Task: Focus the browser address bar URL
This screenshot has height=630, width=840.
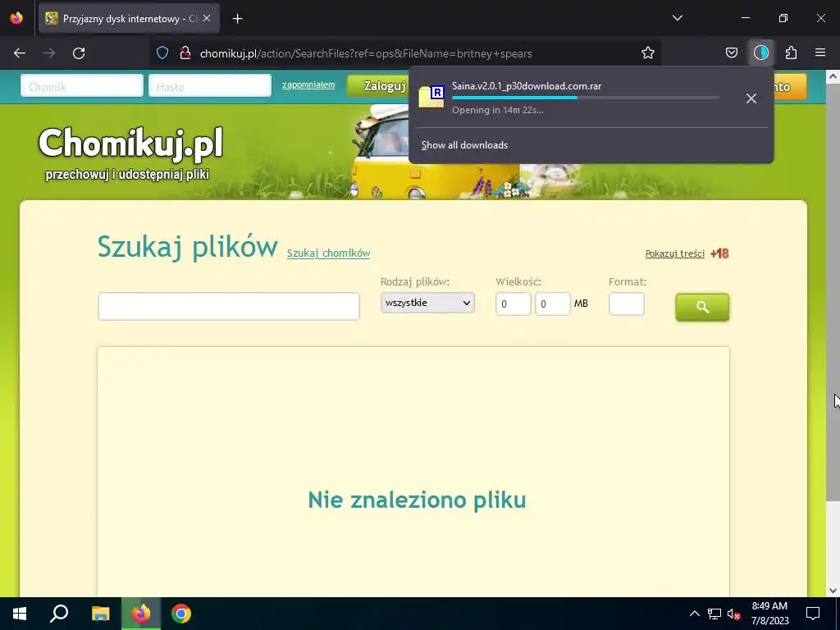Action: [366, 53]
